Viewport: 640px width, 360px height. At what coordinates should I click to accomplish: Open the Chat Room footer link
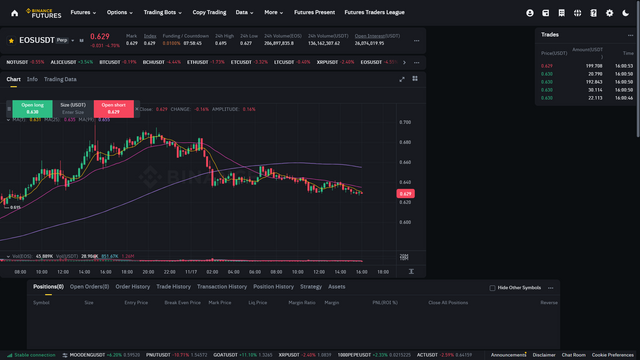[573, 355]
